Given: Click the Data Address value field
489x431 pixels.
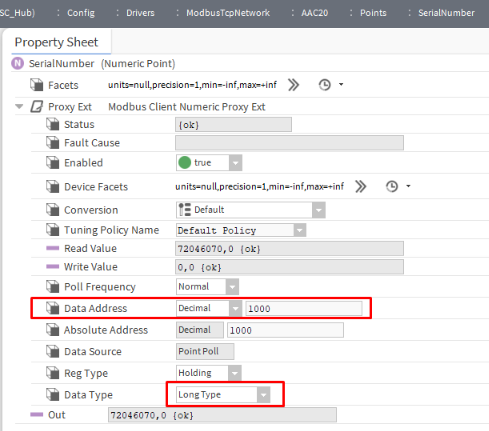Looking at the screenshot, I should point(304,309).
